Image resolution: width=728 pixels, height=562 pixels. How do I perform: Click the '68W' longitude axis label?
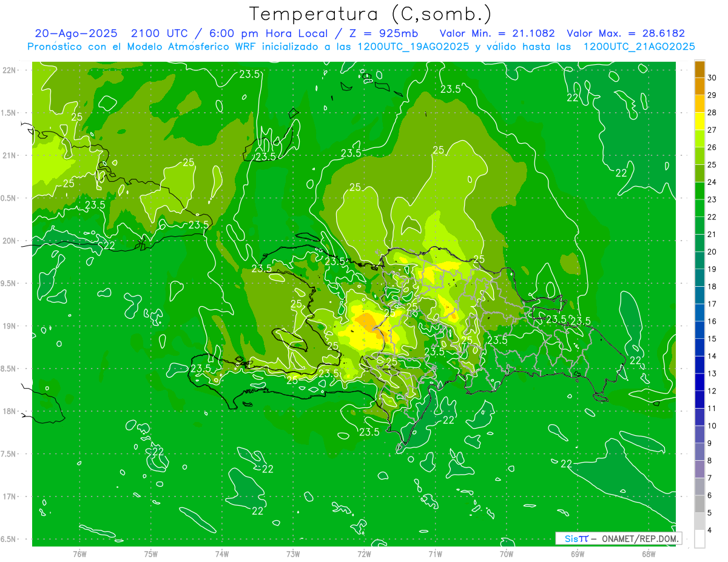[649, 554]
